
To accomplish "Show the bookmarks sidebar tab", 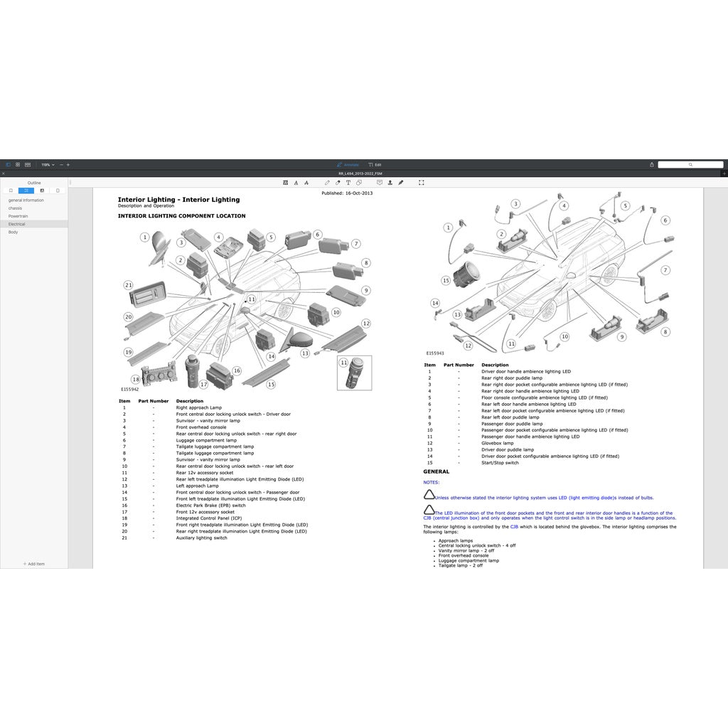I will [11, 191].
